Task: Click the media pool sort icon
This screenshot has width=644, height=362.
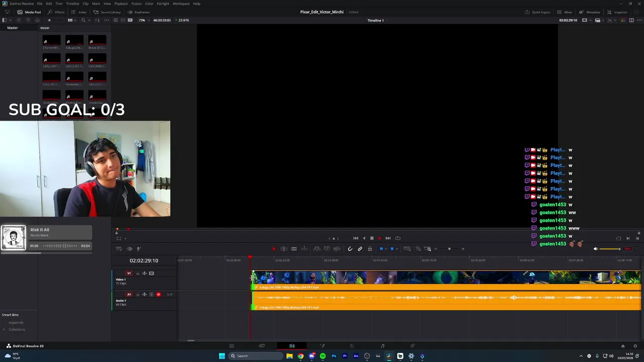Action: 97,20
